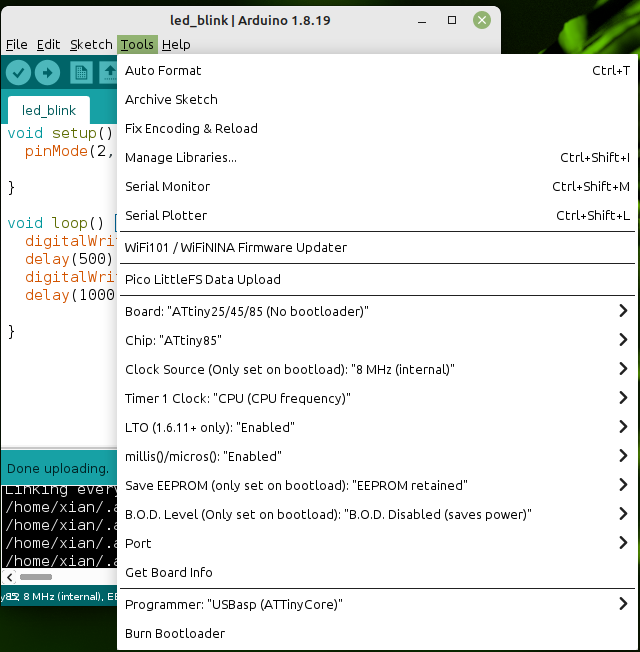Select the led_blink sketch tab
Viewport: 640px width, 652px height.
[49, 110]
